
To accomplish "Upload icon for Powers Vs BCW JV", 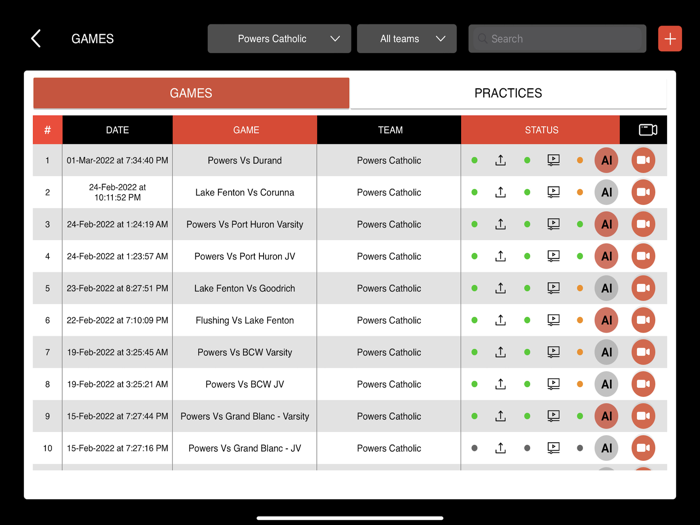I will (x=500, y=384).
